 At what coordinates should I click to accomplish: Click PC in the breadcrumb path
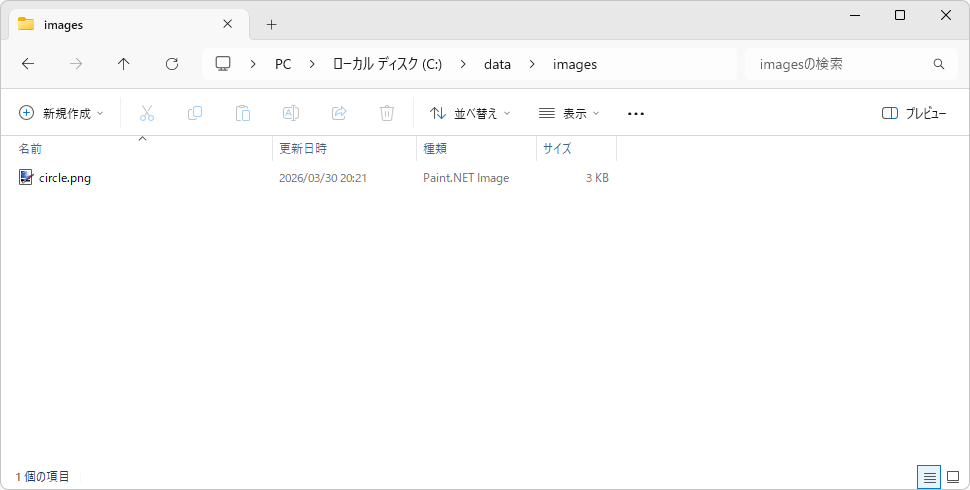tap(283, 64)
